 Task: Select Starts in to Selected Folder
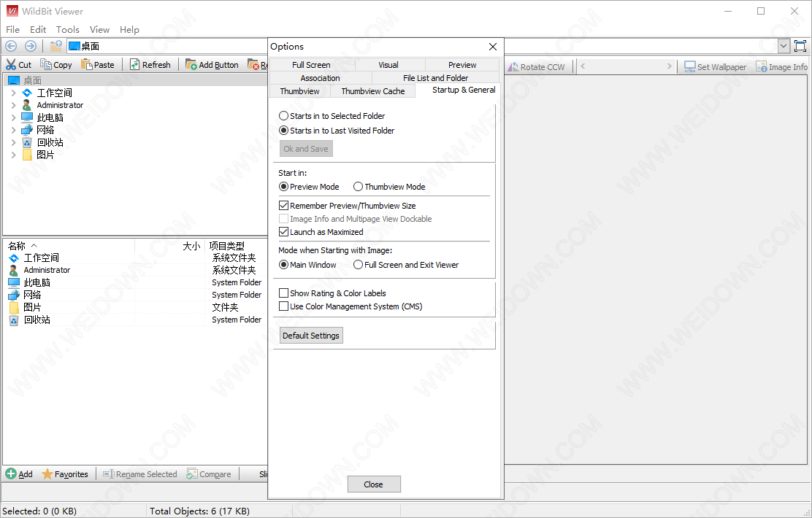[284, 116]
